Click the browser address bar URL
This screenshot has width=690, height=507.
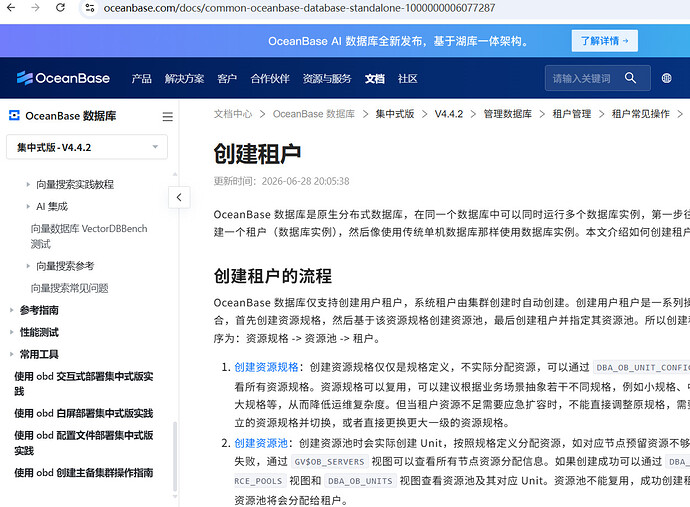coord(299,8)
